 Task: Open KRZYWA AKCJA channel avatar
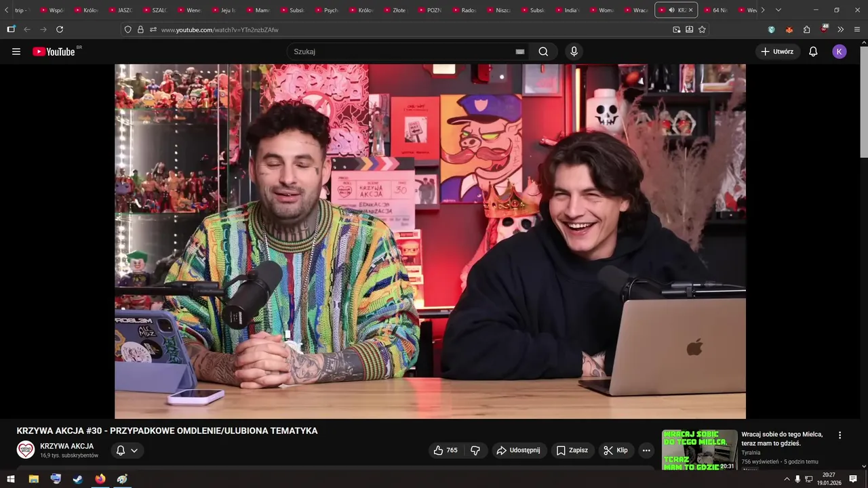pyautogui.click(x=26, y=450)
